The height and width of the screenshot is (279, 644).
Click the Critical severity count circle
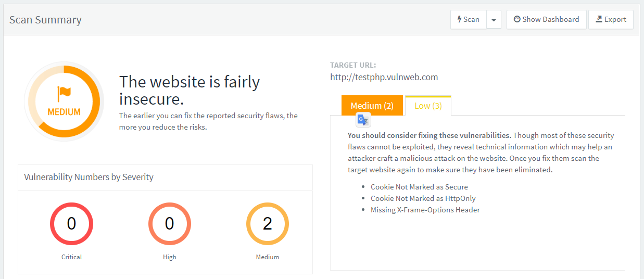point(72,224)
